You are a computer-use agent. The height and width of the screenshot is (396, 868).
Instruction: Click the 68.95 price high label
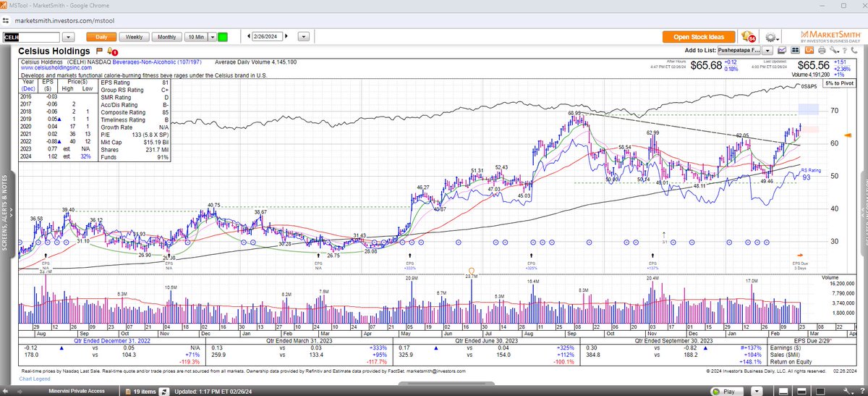click(x=575, y=112)
